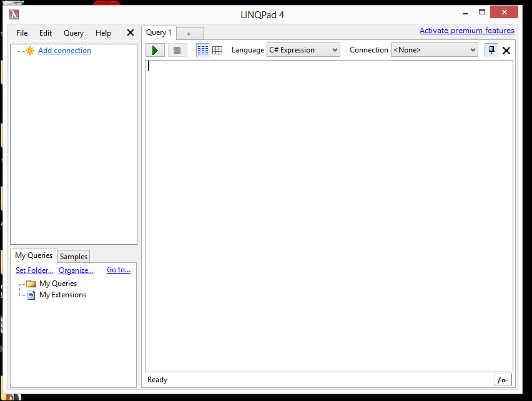Open the Help menu

[103, 33]
